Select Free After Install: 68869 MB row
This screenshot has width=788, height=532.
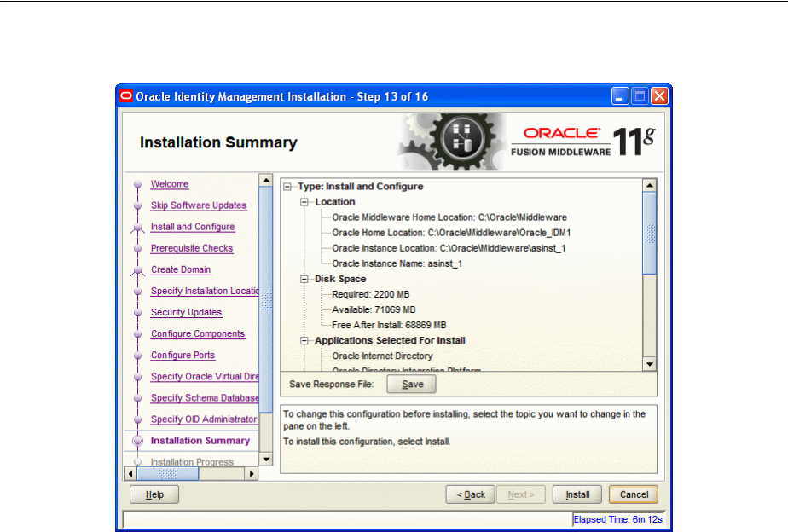point(389,325)
